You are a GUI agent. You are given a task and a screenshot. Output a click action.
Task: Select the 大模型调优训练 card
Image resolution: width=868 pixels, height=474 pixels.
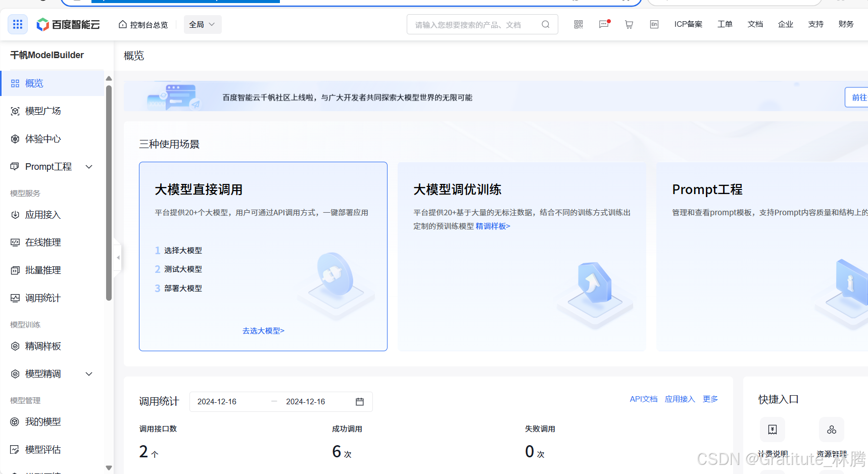coord(522,256)
